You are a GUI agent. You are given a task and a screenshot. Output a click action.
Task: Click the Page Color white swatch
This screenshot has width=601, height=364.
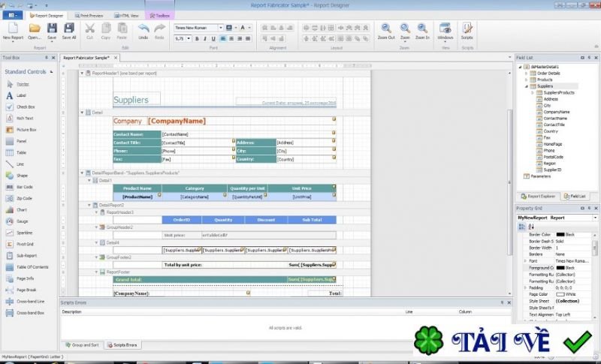[560, 295]
